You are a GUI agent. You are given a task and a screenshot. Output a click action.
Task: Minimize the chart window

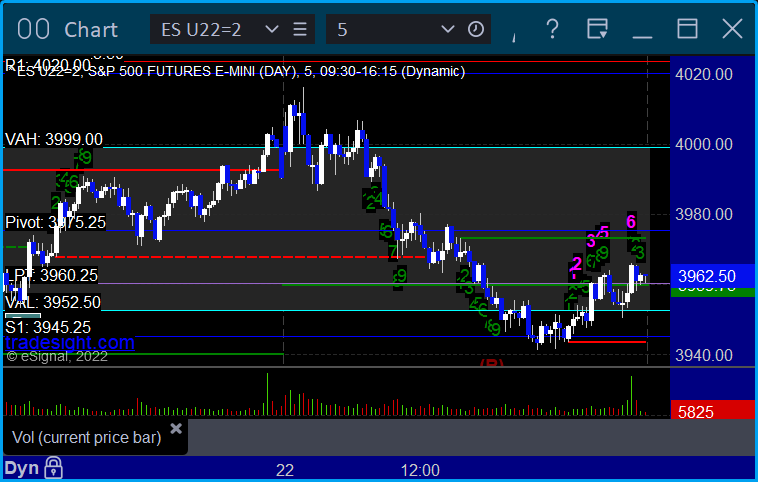pyautogui.click(x=642, y=37)
